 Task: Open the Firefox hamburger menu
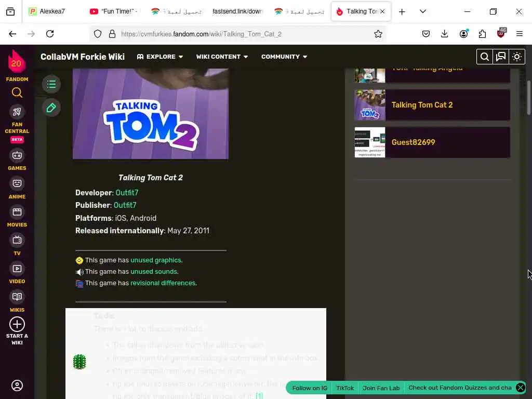(519, 34)
